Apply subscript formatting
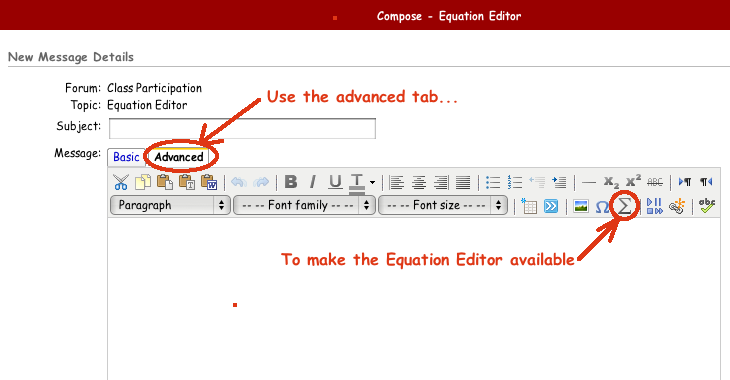This screenshot has width=730, height=380. (x=611, y=182)
